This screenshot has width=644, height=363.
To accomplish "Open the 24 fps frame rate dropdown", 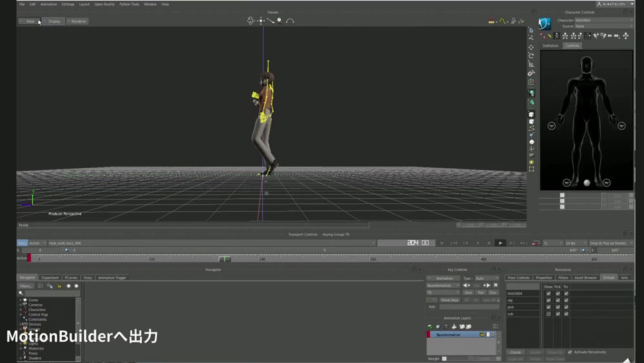I will pos(575,243).
